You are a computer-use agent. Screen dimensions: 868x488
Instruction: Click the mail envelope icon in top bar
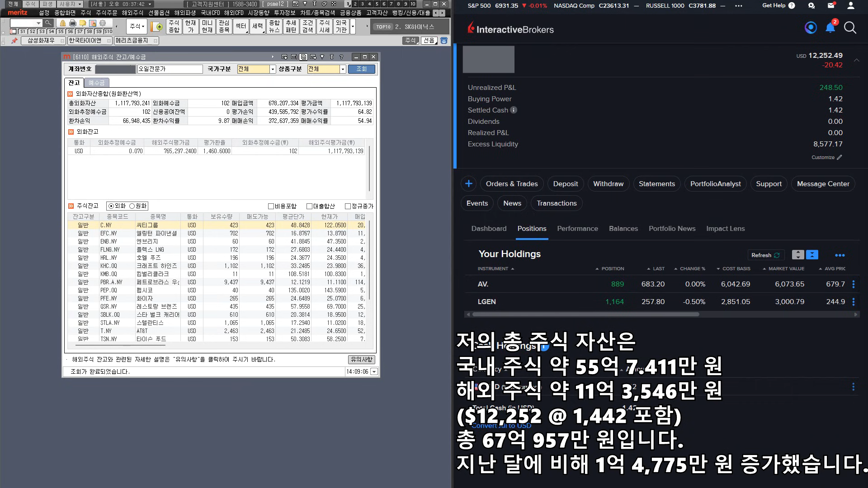(831, 6)
